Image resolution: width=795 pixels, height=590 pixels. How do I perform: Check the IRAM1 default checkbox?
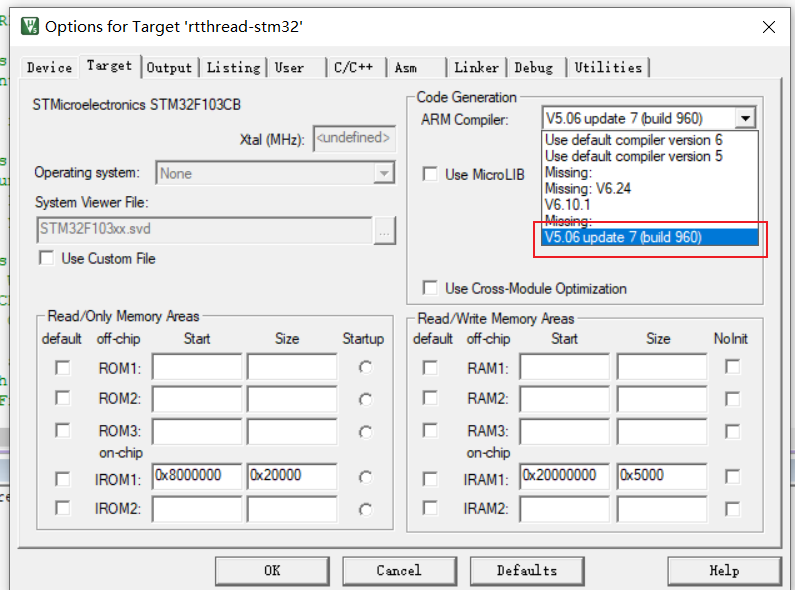[x=430, y=479]
